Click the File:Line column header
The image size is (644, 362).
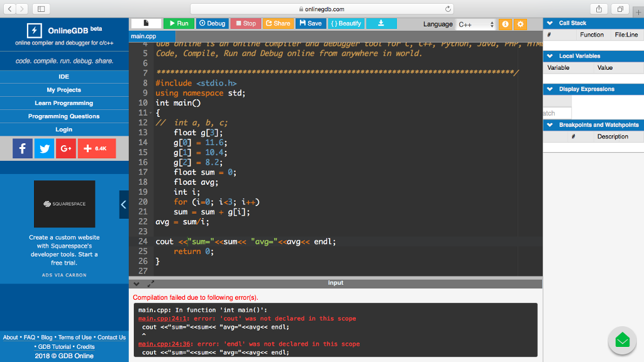coord(626,35)
